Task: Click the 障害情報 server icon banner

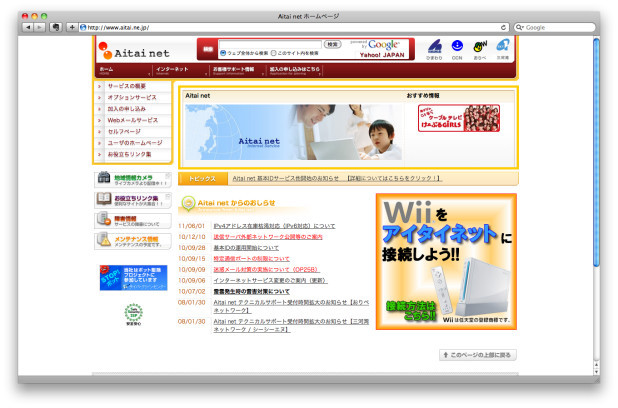Action: [x=133, y=221]
